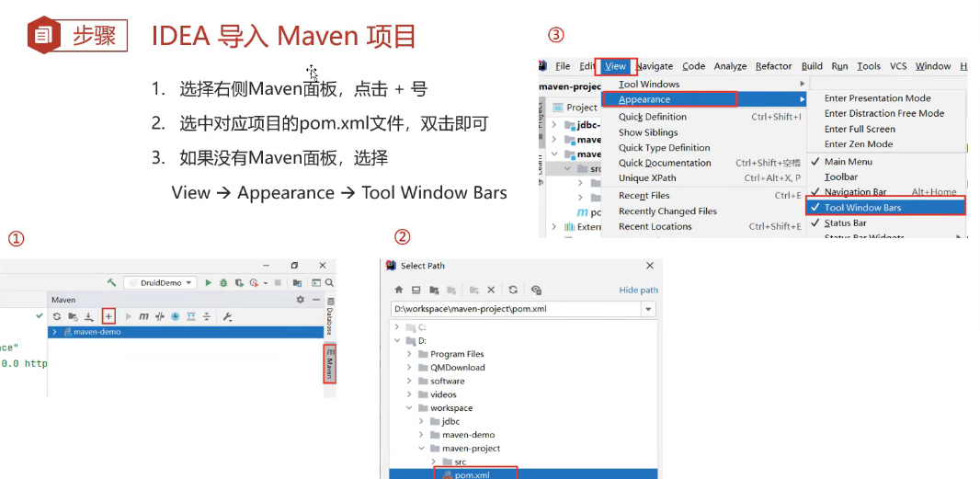Toggle Main Menu checkmark item
Image resolution: width=980 pixels, height=479 pixels.
pyautogui.click(x=887, y=161)
